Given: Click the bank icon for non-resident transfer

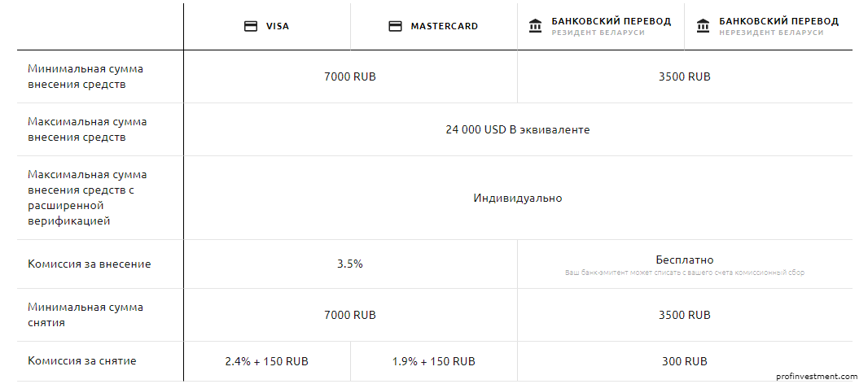Looking at the screenshot, I should coord(703,26).
